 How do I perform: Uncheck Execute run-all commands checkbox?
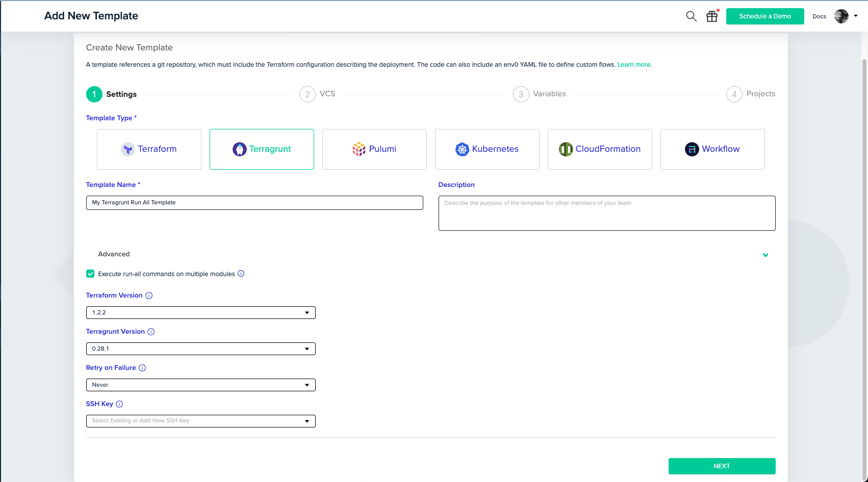pos(90,274)
